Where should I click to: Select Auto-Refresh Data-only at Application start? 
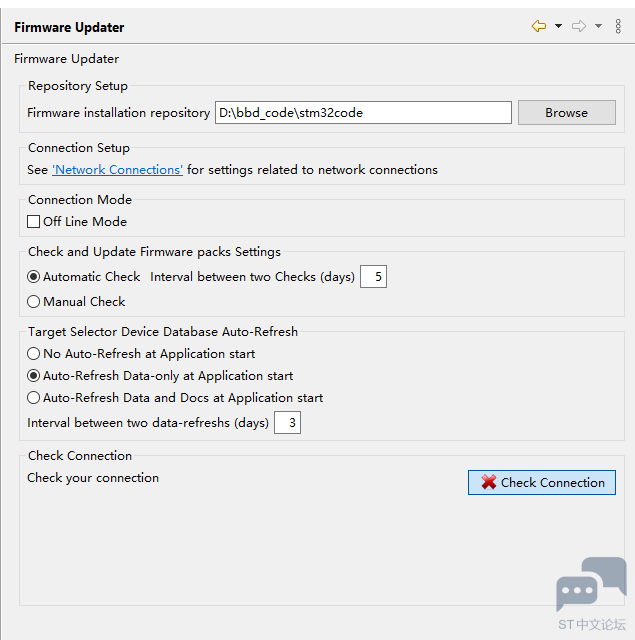(x=34, y=376)
